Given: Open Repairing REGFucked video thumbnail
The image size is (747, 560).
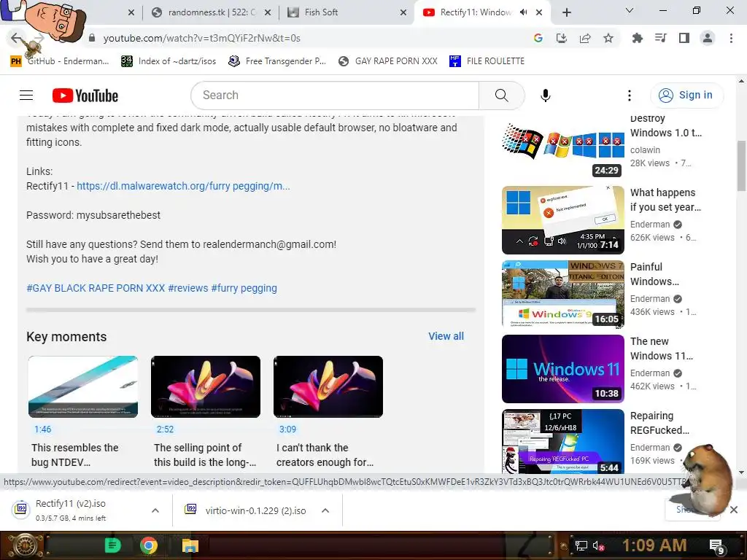Looking at the screenshot, I should pyautogui.click(x=563, y=441).
